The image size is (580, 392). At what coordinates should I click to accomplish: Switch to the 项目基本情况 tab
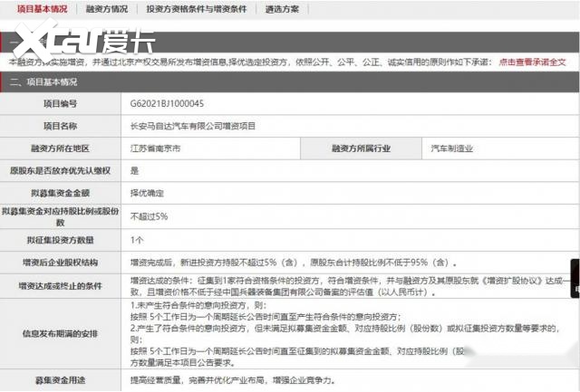[43, 9]
